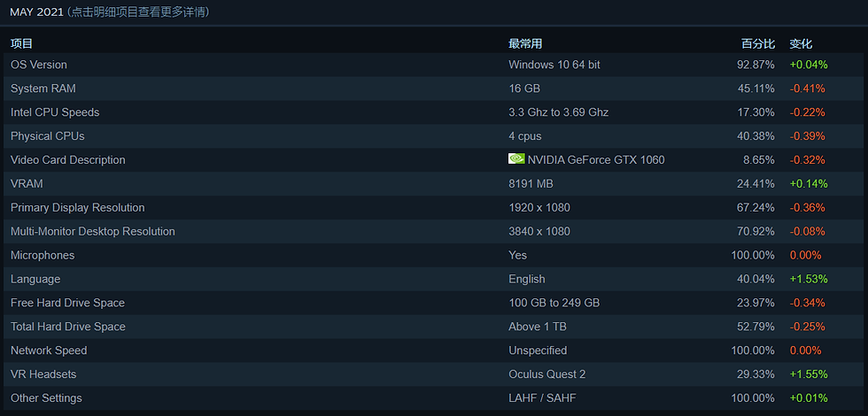The width and height of the screenshot is (868, 416).
Task: Expand the Other Settings row
Action: click(x=434, y=397)
